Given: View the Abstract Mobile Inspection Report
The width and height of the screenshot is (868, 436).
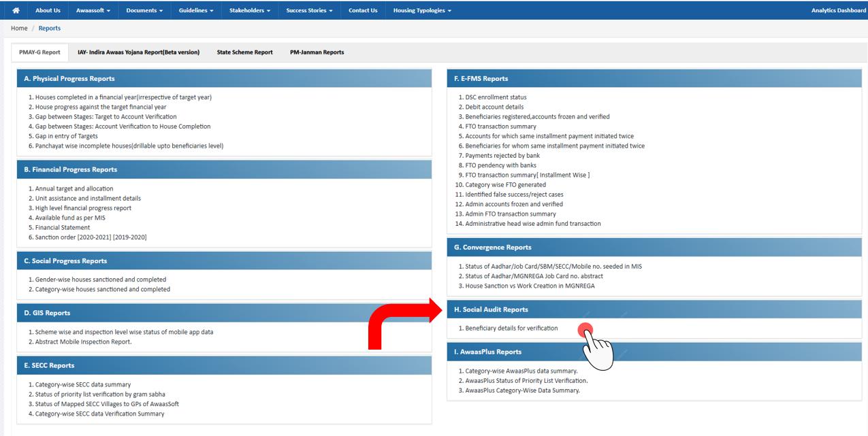Looking at the screenshot, I should tap(82, 341).
